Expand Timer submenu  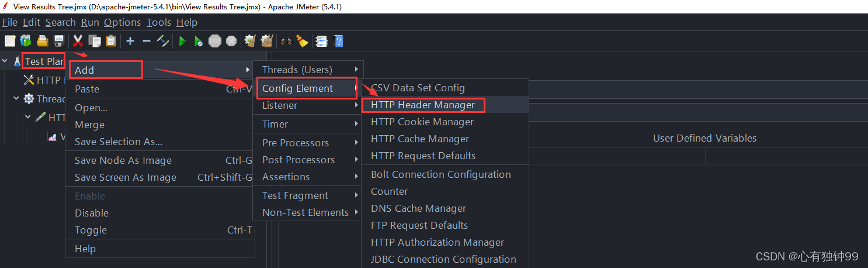point(308,124)
